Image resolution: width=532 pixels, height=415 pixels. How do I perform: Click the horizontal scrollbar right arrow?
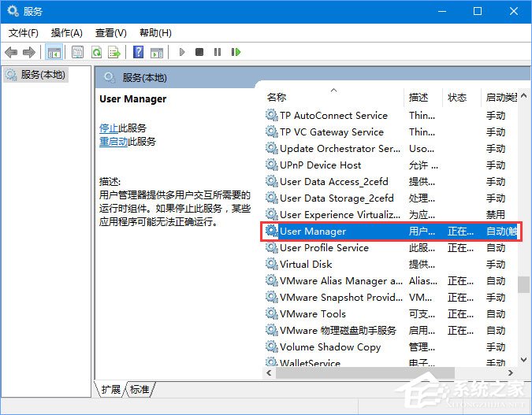511,373
